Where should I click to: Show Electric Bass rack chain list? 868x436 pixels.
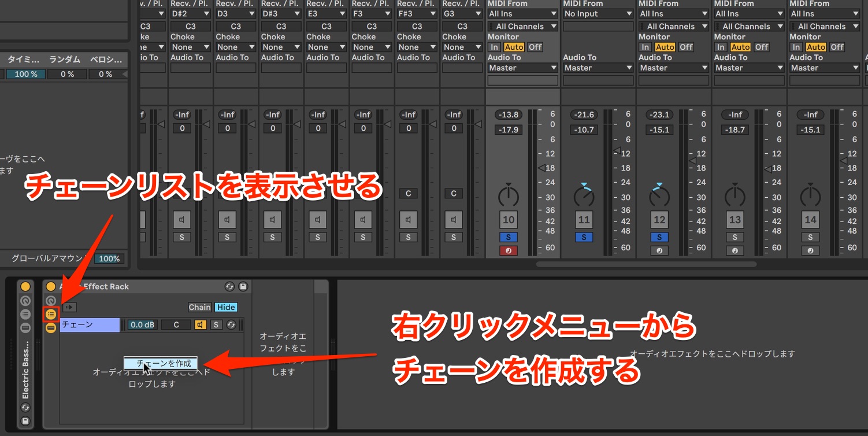point(25,314)
